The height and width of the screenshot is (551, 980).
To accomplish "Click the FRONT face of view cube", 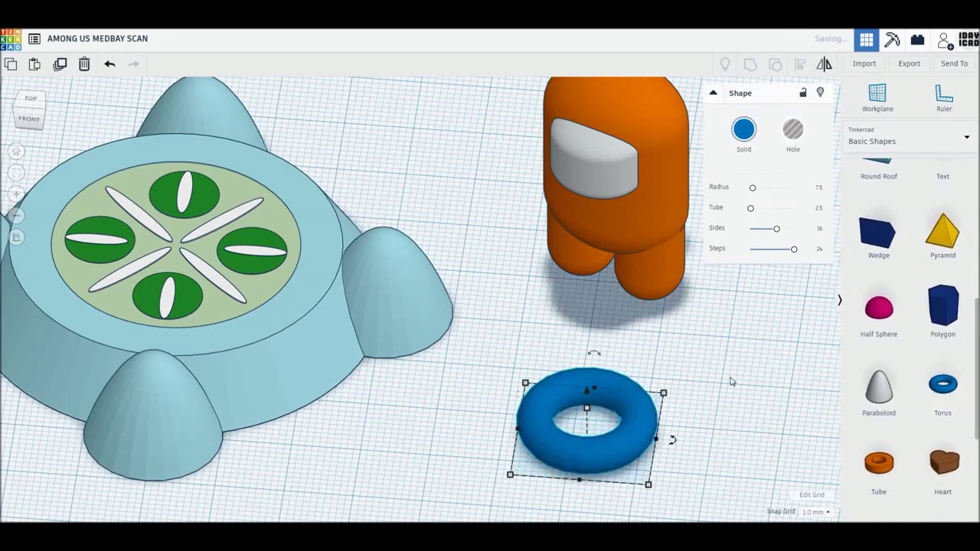I will coord(29,119).
